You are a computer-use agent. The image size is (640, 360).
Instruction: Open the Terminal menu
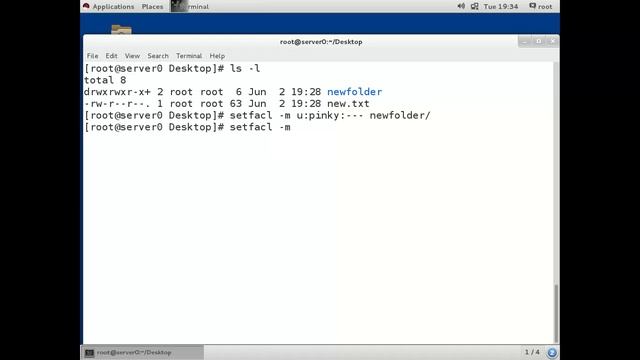click(189, 56)
